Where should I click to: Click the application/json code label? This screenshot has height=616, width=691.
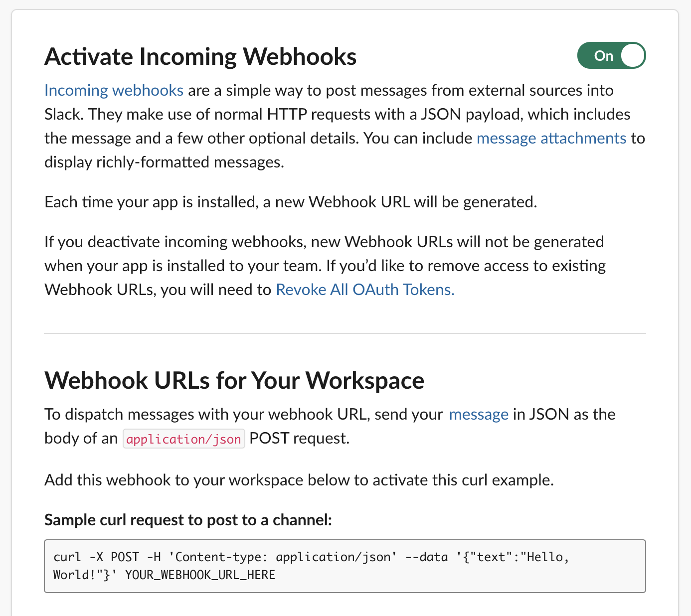(x=184, y=439)
